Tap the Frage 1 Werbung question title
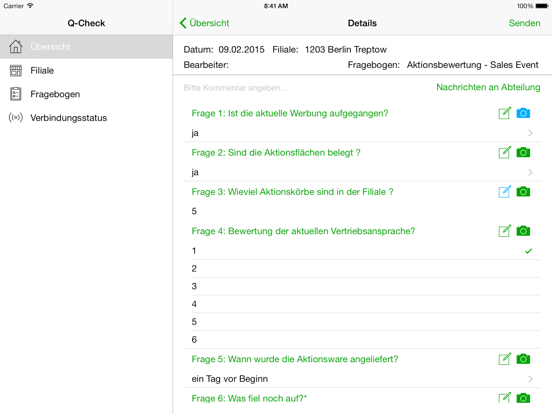This screenshot has height=414, width=552. point(290,113)
